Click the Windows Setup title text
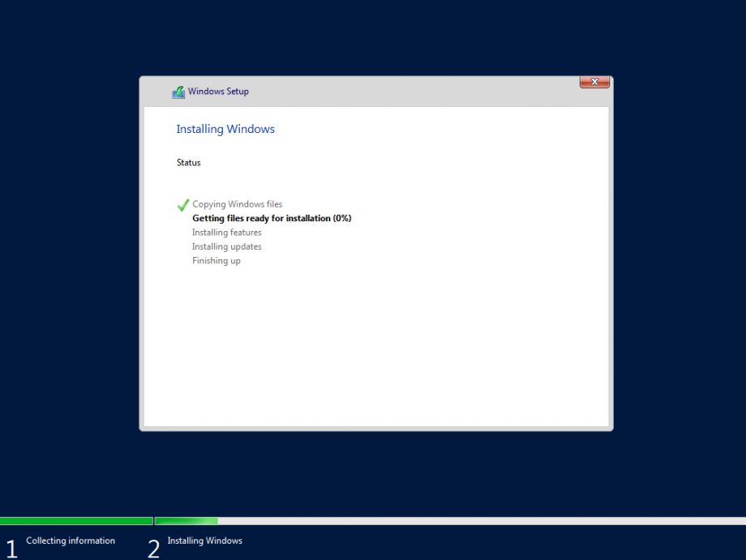 [218, 92]
